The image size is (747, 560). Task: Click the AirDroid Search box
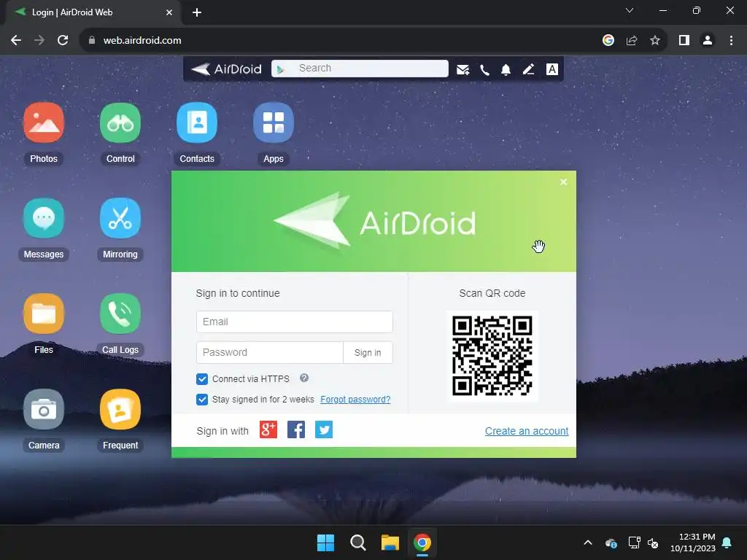pyautogui.click(x=360, y=69)
